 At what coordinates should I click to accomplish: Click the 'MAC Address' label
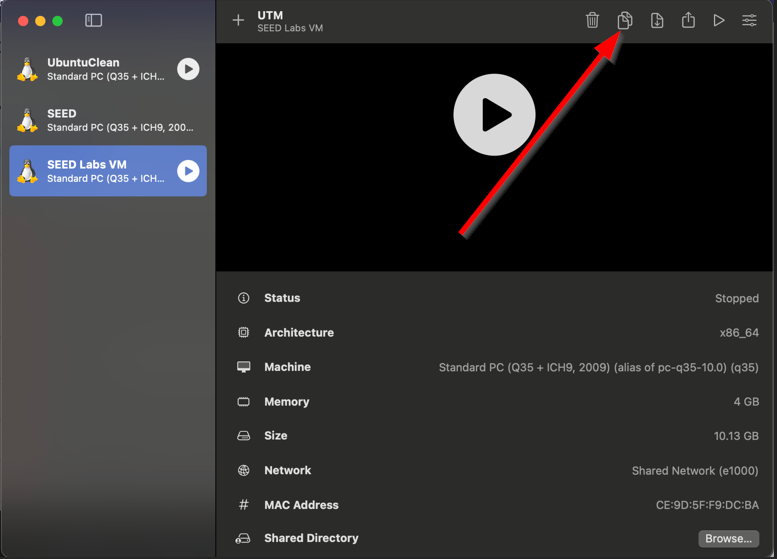301,505
